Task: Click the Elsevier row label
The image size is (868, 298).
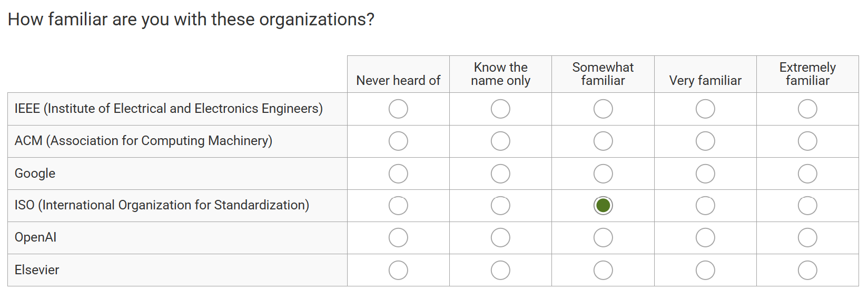Action: point(37,270)
